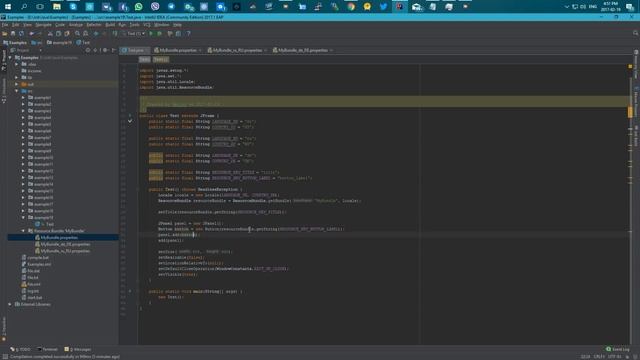This screenshot has width=640, height=360.
Task: Collapse the src folder node
Action: 17,91
